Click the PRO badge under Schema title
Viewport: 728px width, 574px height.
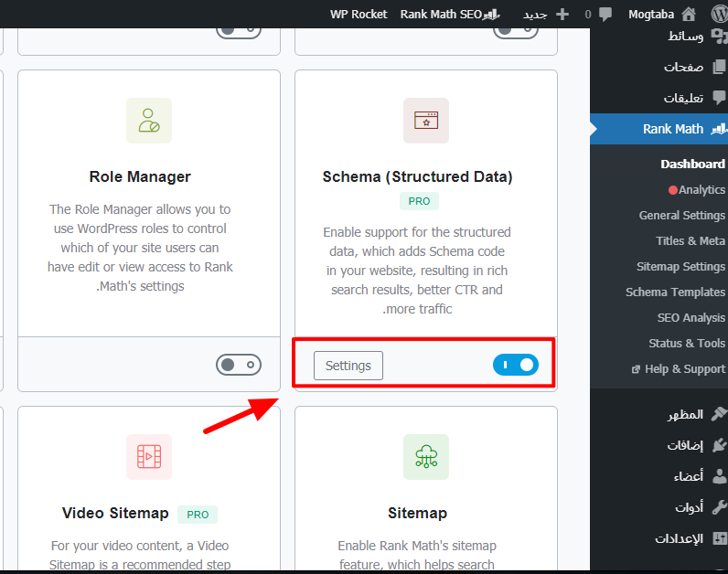pos(419,201)
